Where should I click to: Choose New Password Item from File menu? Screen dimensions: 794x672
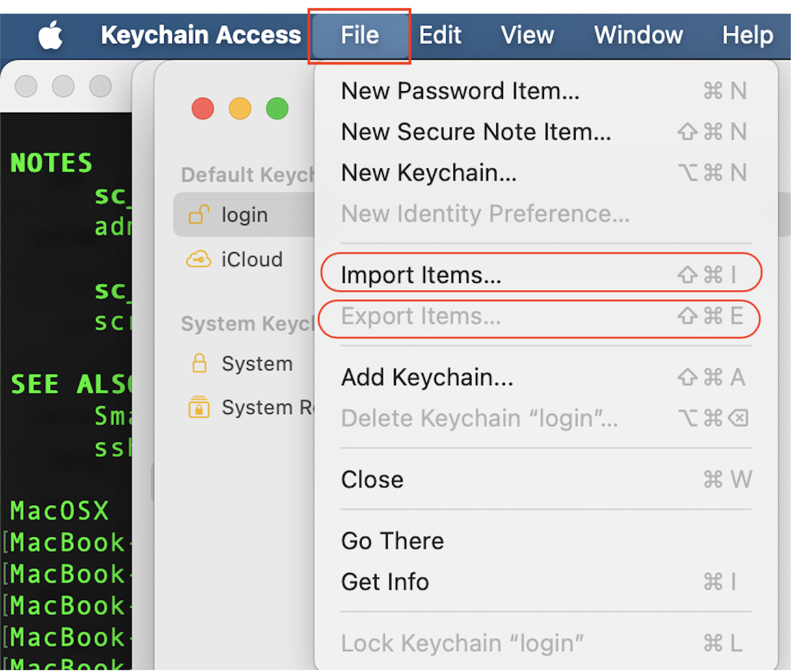[x=460, y=91]
